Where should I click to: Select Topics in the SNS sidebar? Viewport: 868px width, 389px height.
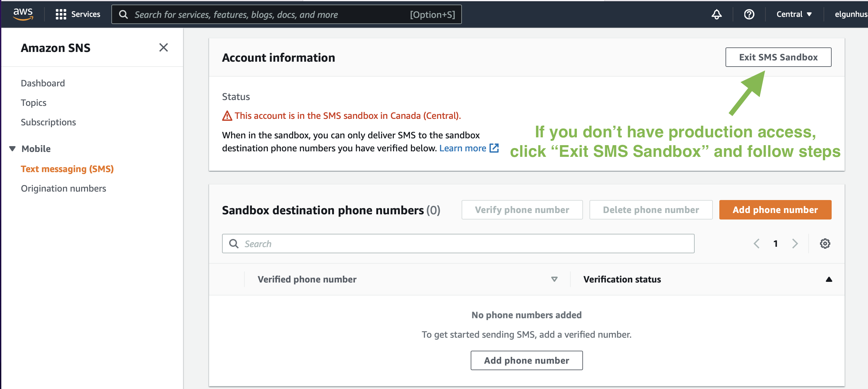pos(33,103)
